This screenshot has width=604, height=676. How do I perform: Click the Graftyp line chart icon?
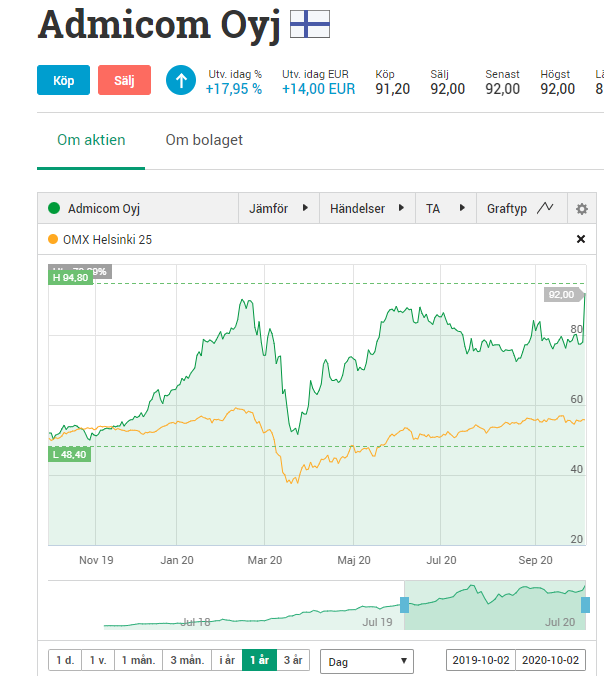pos(545,208)
